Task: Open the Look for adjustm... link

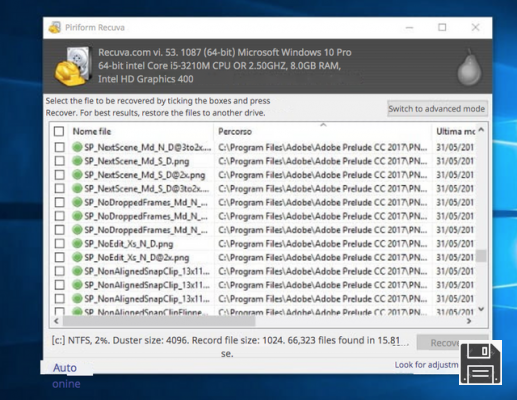Action: (x=426, y=365)
